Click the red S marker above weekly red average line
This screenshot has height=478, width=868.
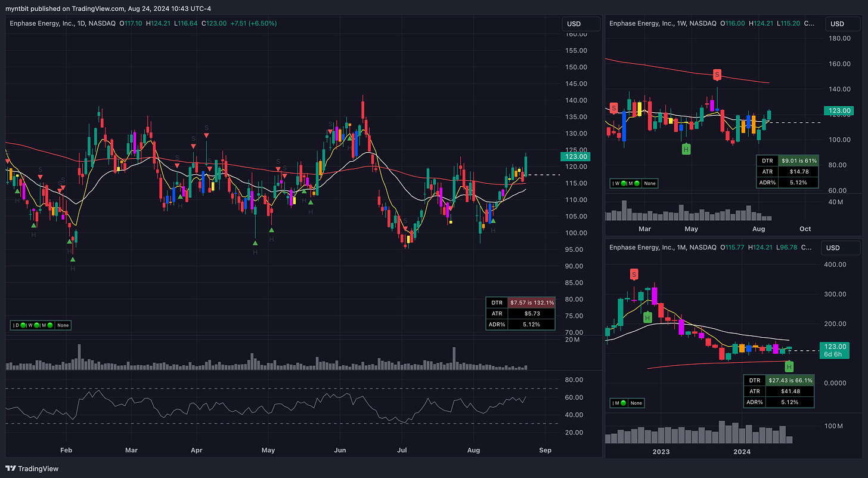pyautogui.click(x=717, y=75)
